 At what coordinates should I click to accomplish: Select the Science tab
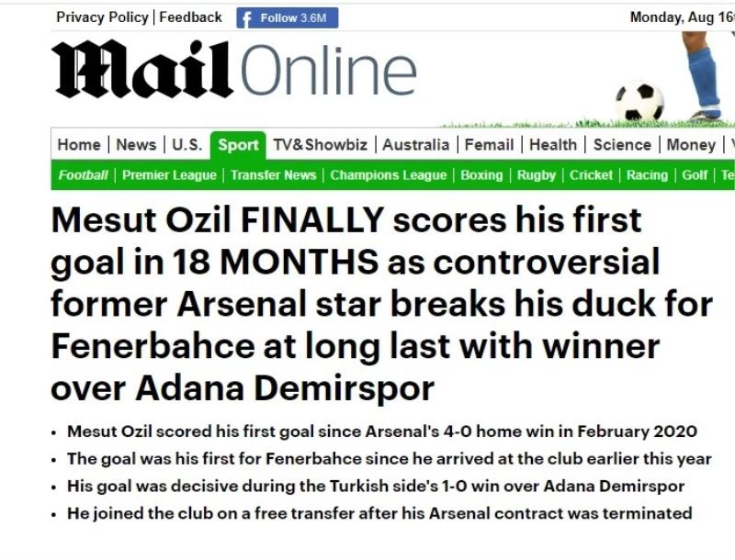(x=623, y=144)
